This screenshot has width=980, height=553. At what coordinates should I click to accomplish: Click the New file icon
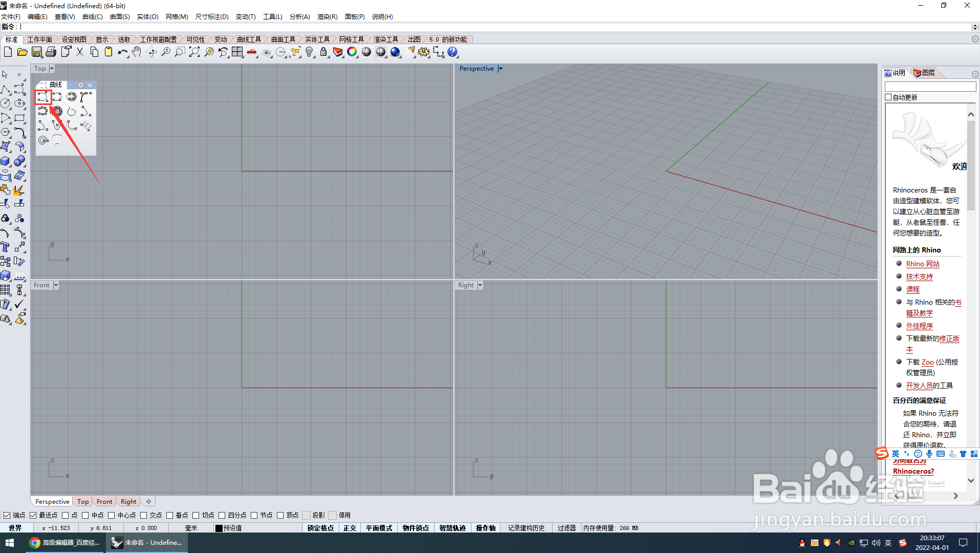(8, 52)
